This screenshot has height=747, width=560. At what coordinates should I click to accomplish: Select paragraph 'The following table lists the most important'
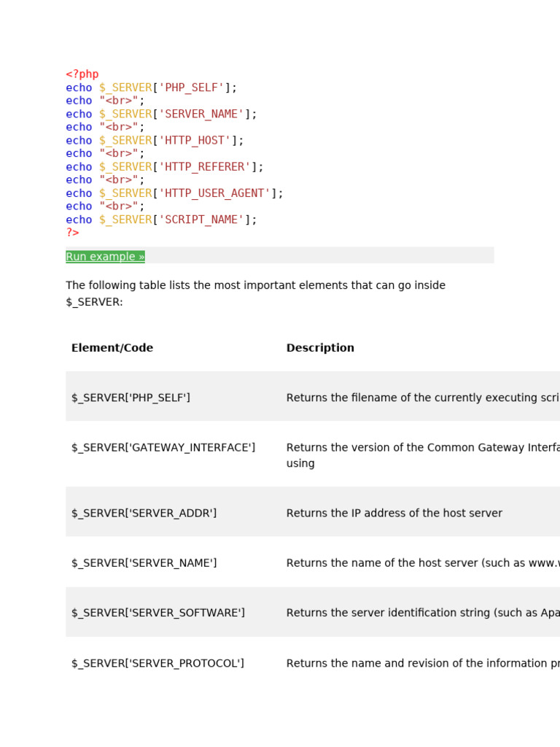[x=256, y=293]
